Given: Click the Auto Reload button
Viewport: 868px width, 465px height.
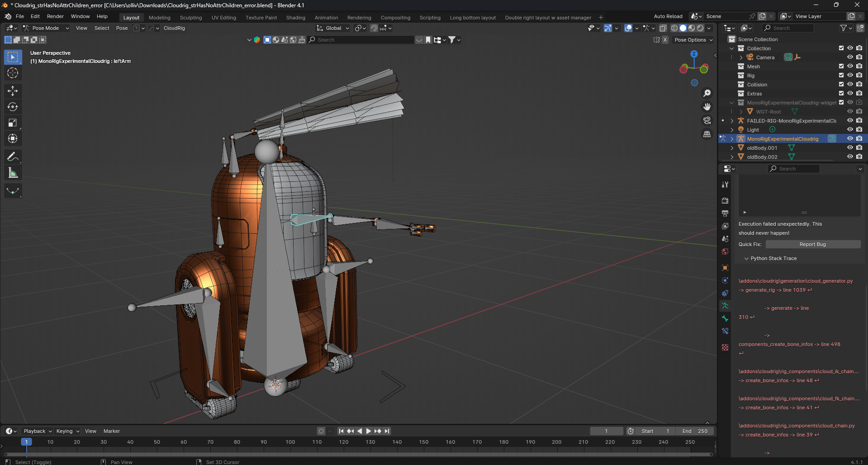Looking at the screenshot, I should tap(668, 16).
